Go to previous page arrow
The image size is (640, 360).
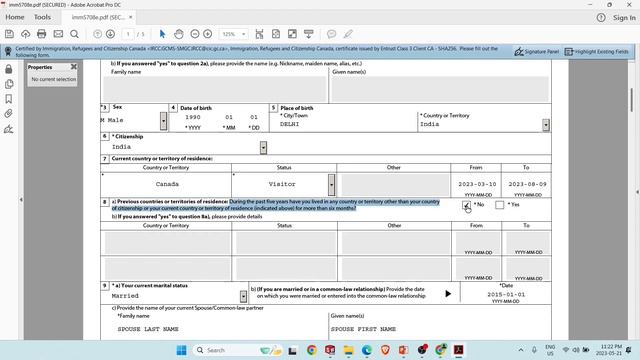pyautogui.click(x=97, y=34)
